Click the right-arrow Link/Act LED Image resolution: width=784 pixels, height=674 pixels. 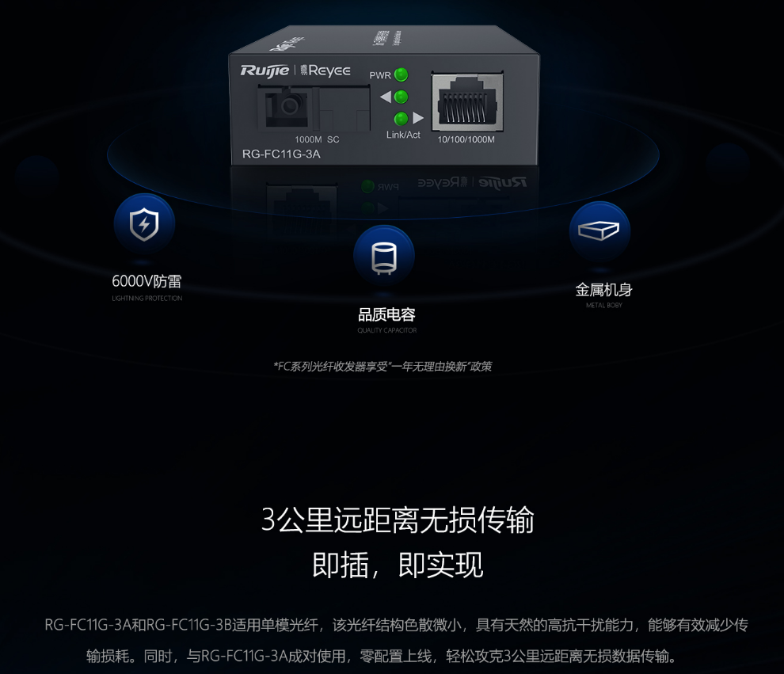pyautogui.click(x=401, y=119)
